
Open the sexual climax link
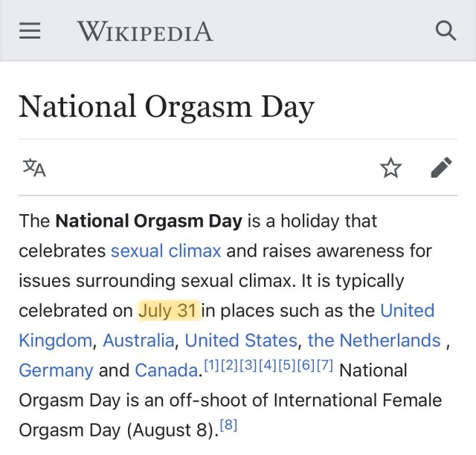click(166, 251)
